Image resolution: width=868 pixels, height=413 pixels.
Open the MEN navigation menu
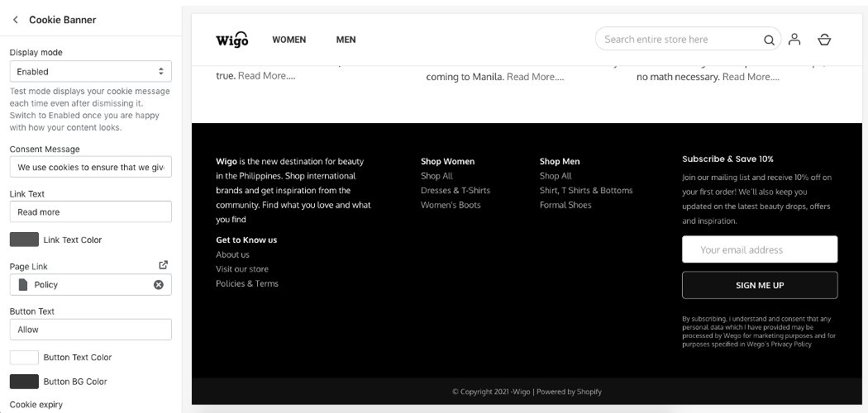346,40
